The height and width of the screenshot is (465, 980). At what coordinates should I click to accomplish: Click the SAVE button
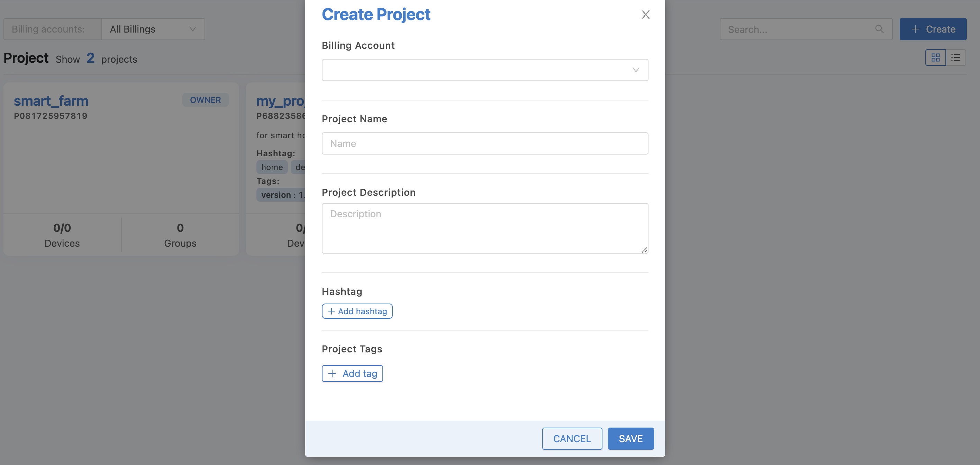pyautogui.click(x=630, y=438)
